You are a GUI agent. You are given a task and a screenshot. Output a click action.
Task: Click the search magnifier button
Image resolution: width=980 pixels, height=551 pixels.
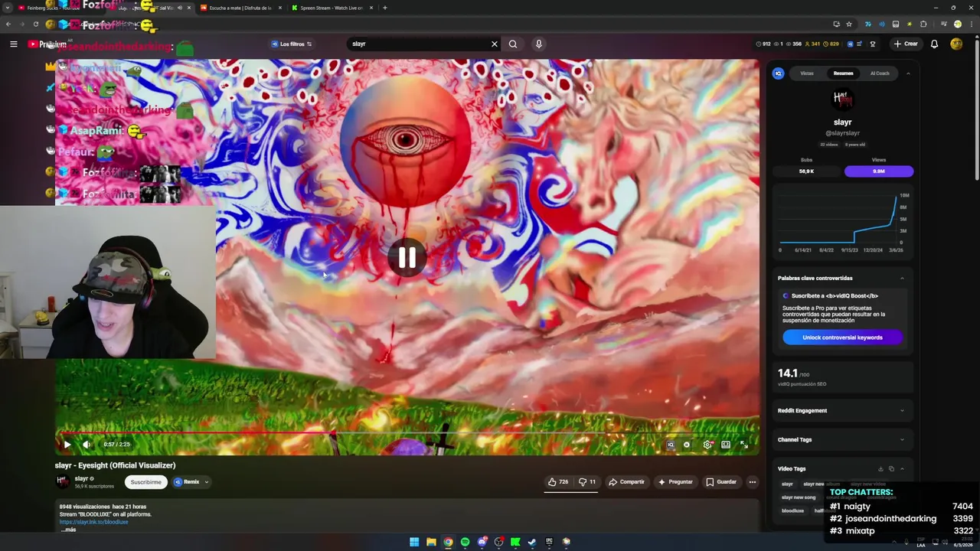click(513, 44)
